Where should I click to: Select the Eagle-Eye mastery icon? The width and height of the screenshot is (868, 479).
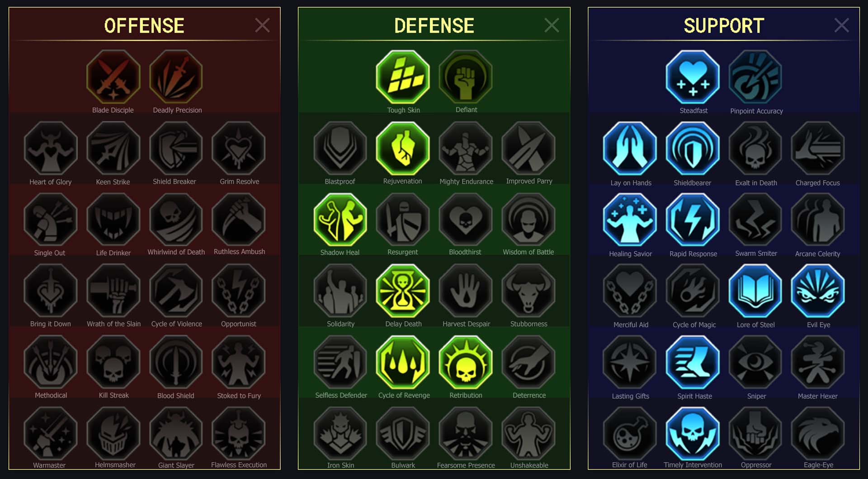click(818, 433)
